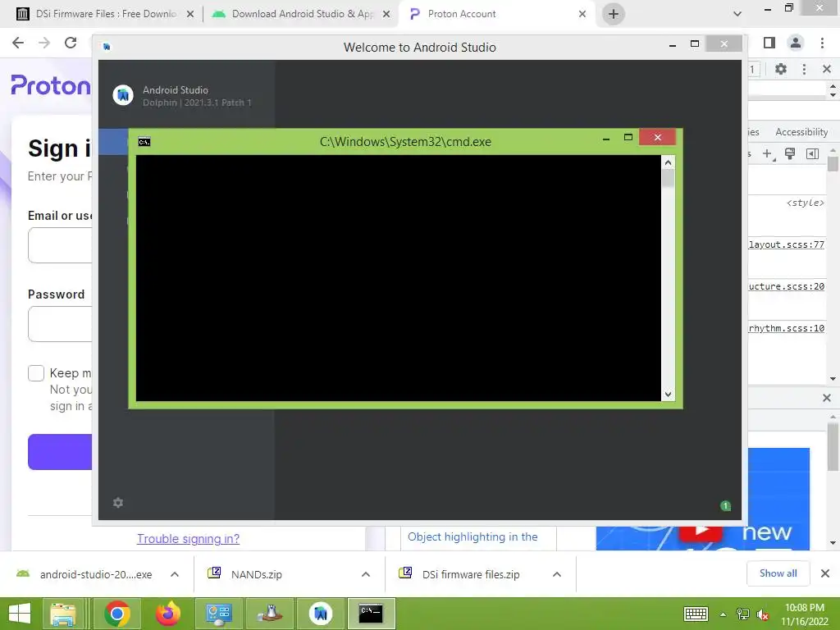Open ucture.scss:20 source link
Screen dimensions: 840x630
tap(787, 286)
